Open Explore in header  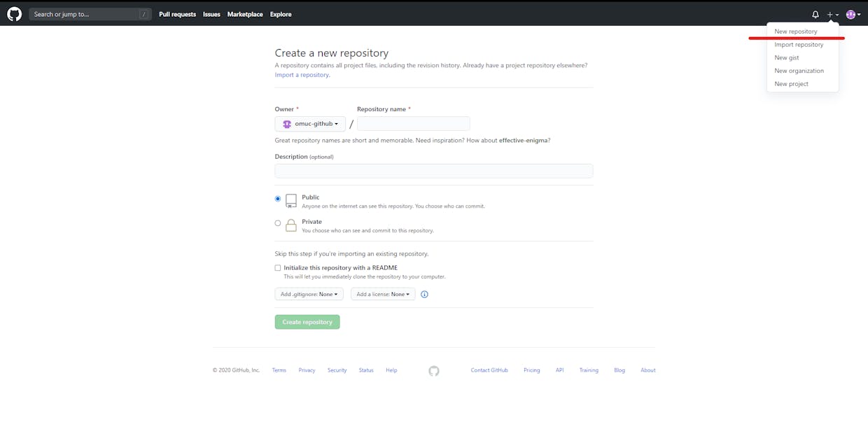point(281,14)
